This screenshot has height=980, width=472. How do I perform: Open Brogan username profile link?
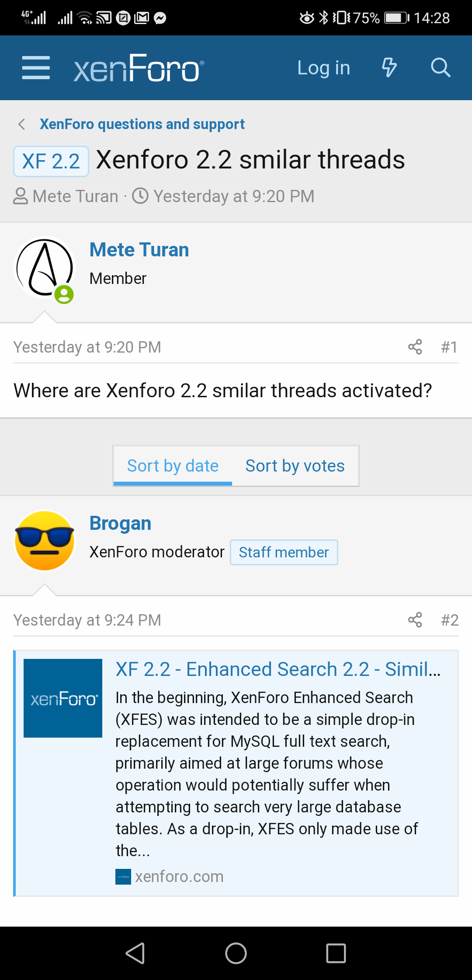coord(120,523)
